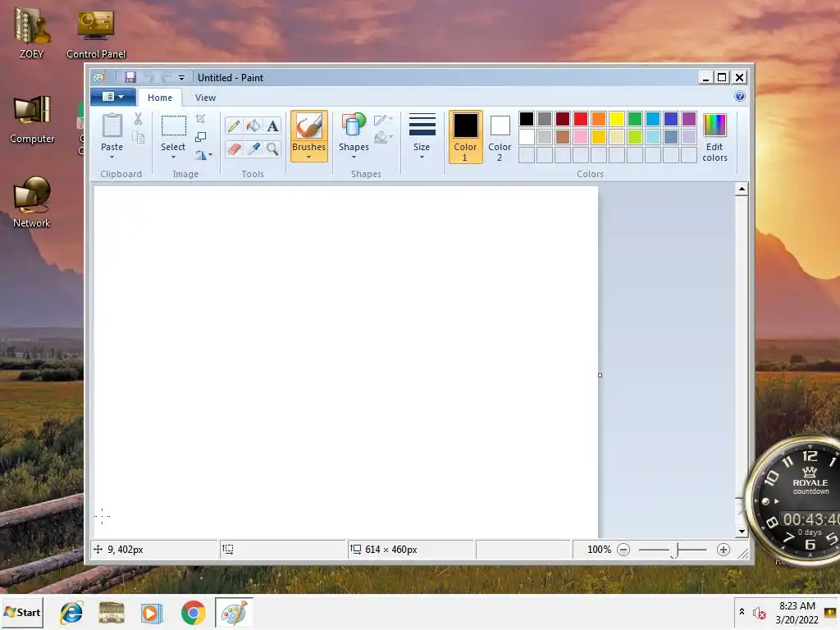
Task: Open Windows Media Player from taskbar
Action: coord(152,612)
